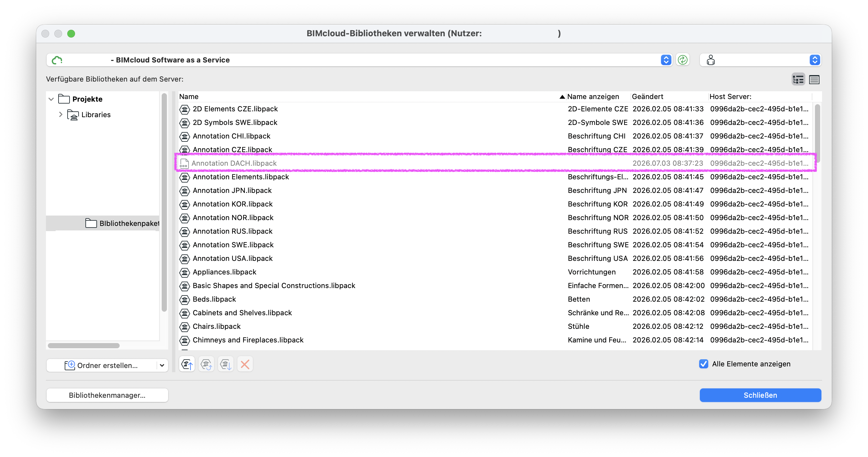Click the Schließen button
Image resolution: width=868 pixels, height=457 pixels.
coord(760,395)
